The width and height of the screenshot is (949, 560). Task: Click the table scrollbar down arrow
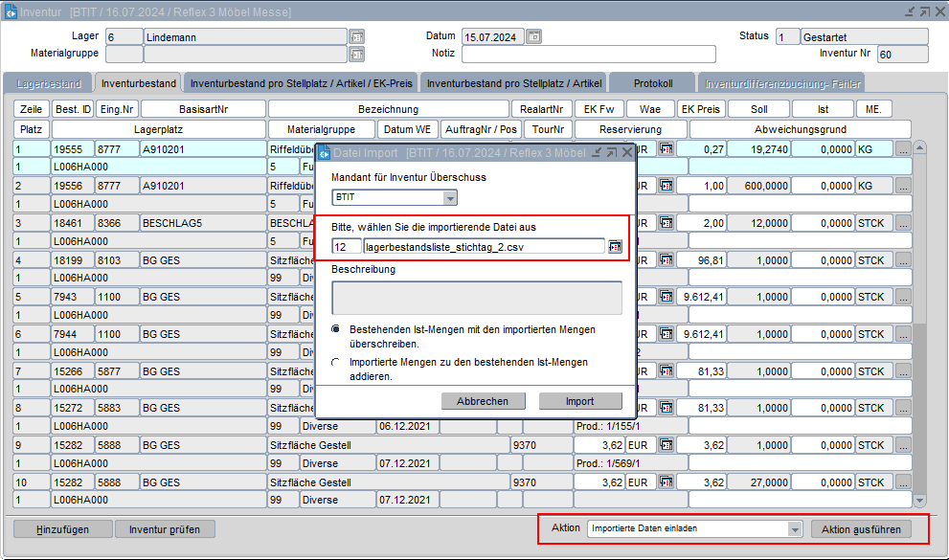[919, 500]
